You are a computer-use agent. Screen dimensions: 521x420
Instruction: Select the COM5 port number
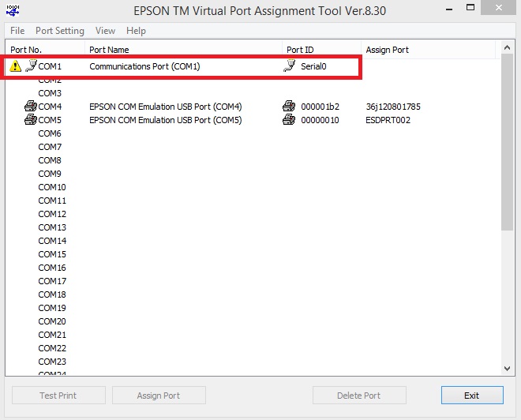pos(50,120)
